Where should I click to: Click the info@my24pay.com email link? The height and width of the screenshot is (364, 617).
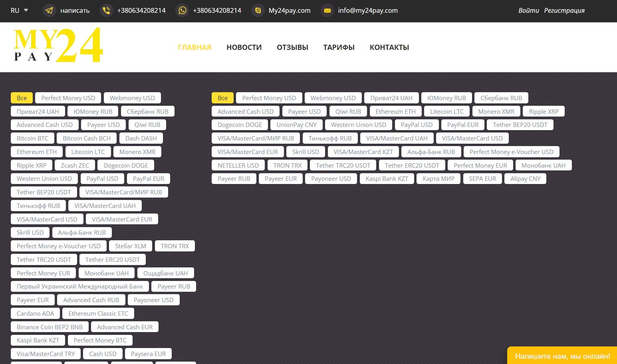(x=368, y=10)
